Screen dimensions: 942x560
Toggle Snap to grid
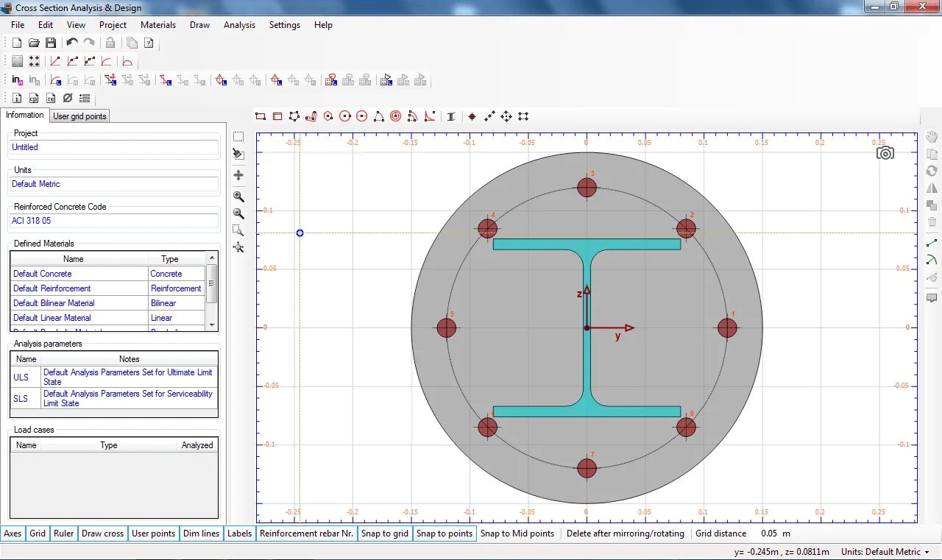(385, 534)
